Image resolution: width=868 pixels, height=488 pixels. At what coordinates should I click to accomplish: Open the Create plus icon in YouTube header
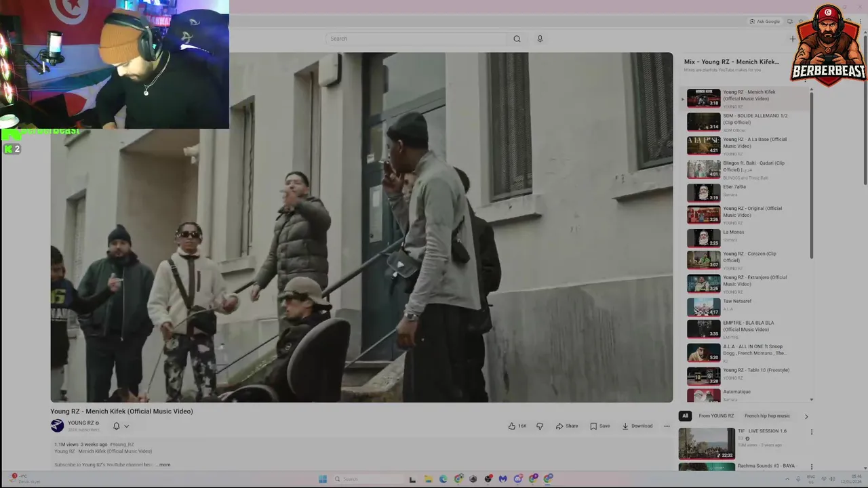(793, 39)
